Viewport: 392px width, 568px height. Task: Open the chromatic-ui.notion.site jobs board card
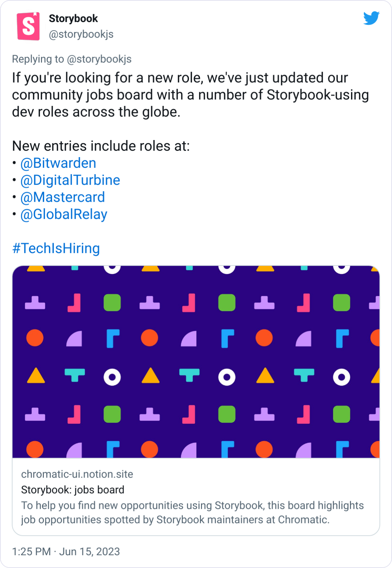click(77, 474)
